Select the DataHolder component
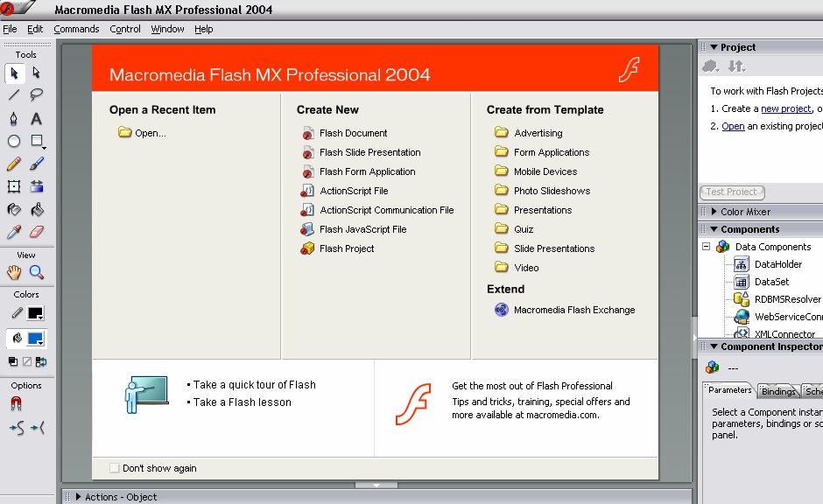This screenshot has height=504, width=823. pyautogui.click(x=769, y=264)
